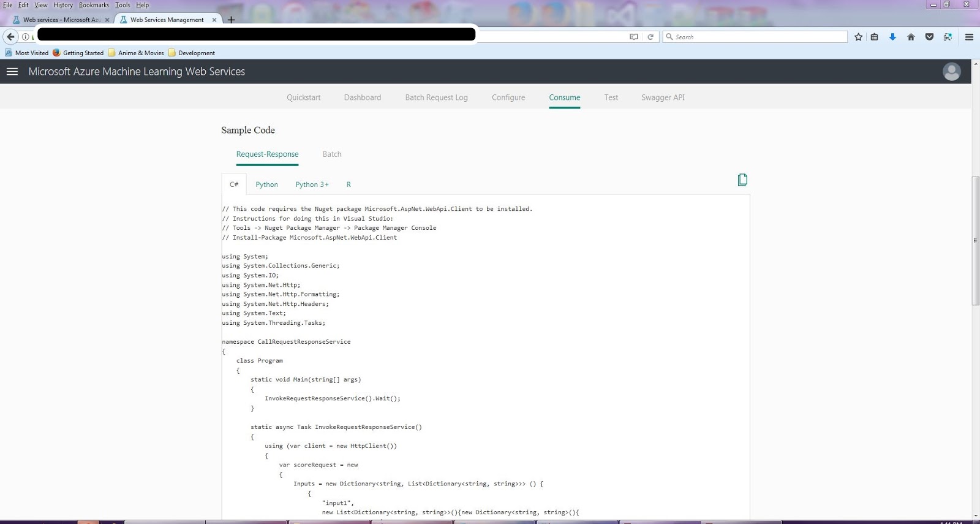Click the page vertical scrollbar thumb
980x524 pixels.
975,240
